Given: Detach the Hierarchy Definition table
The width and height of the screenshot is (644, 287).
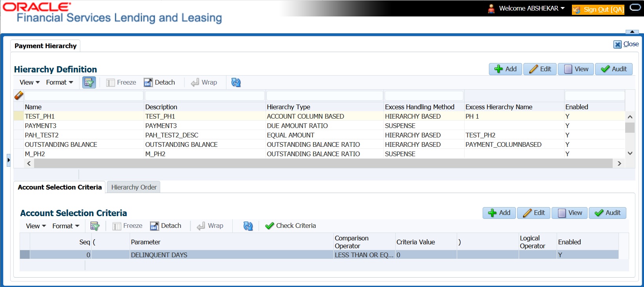Looking at the screenshot, I should tap(159, 82).
